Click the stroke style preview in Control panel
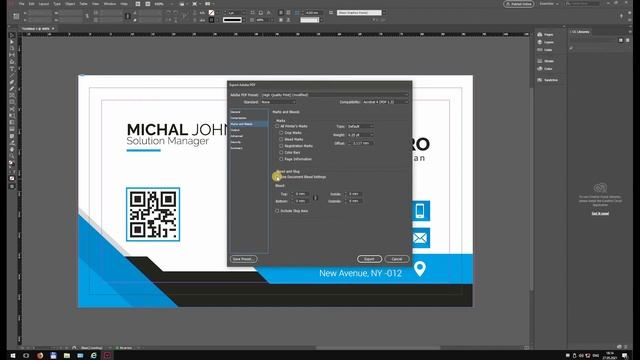Image resolution: width=640 pixels, height=360 pixels. (232, 20)
